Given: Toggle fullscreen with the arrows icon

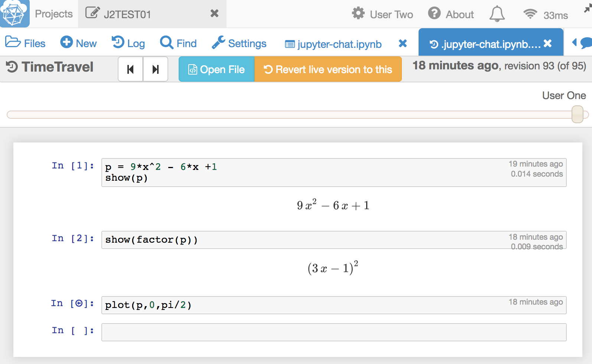Looking at the screenshot, I should (x=587, y=10).
